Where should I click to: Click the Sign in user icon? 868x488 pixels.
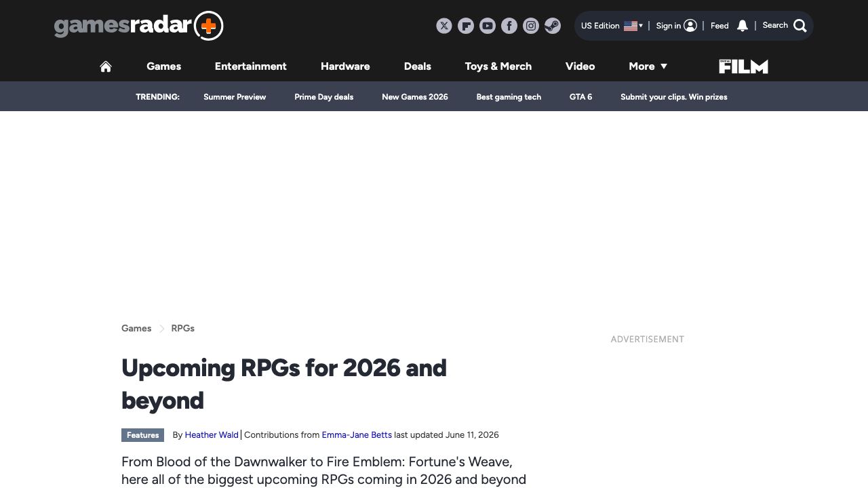pyautogui.click(x=690, y=26)
